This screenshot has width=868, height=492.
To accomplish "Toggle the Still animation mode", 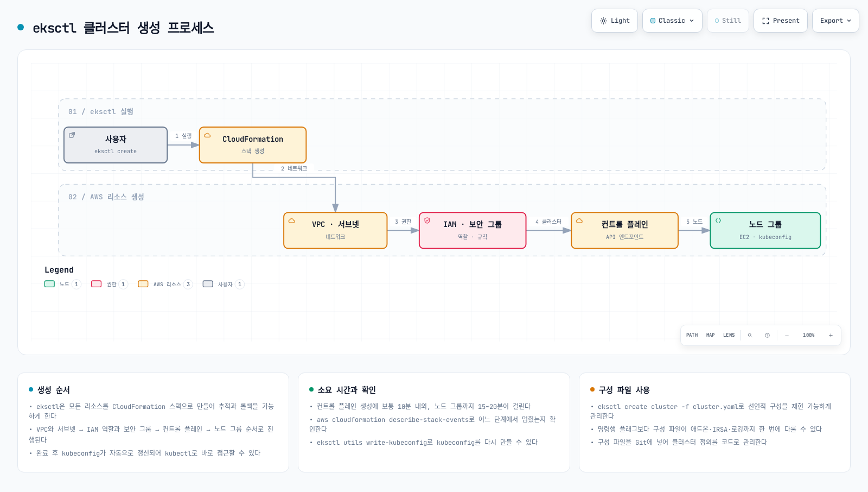I will pos(728,21).
